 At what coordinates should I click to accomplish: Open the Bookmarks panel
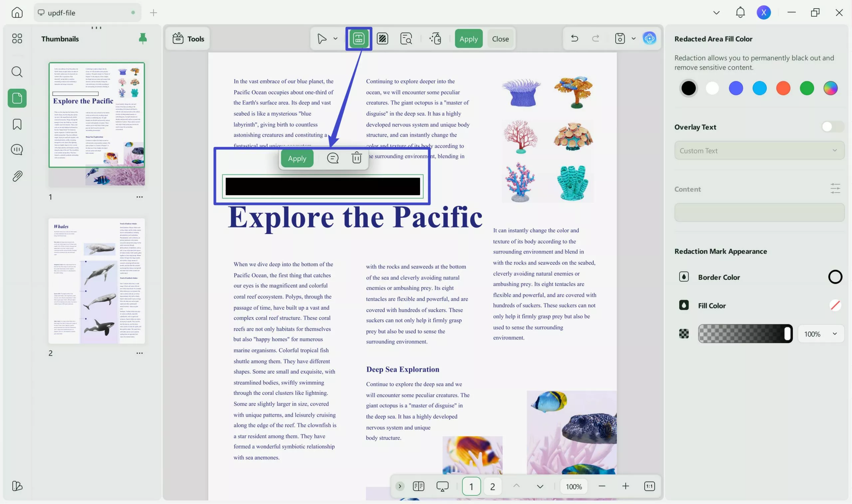(17, 124)
